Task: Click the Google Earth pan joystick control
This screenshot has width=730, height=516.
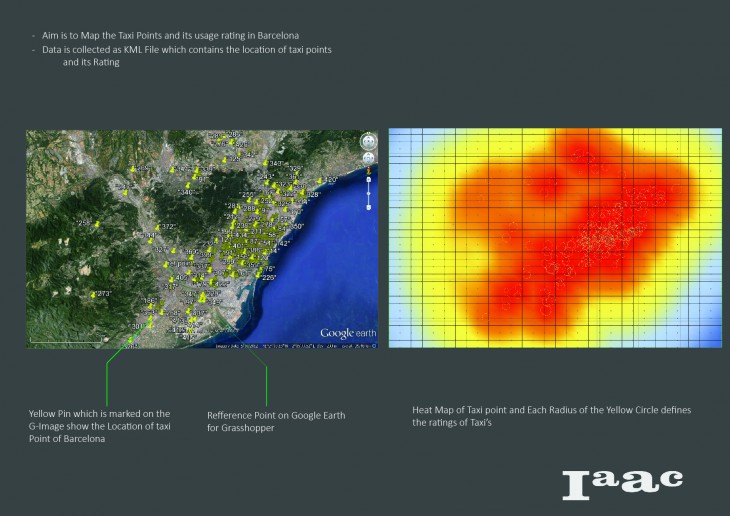Action: click(368, 157)
